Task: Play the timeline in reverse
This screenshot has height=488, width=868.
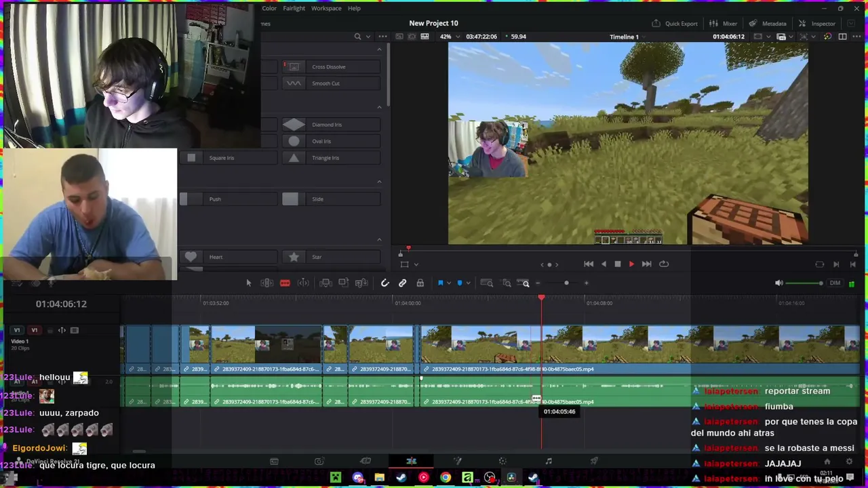Action: pyautogui.click(x=604, y=264)
